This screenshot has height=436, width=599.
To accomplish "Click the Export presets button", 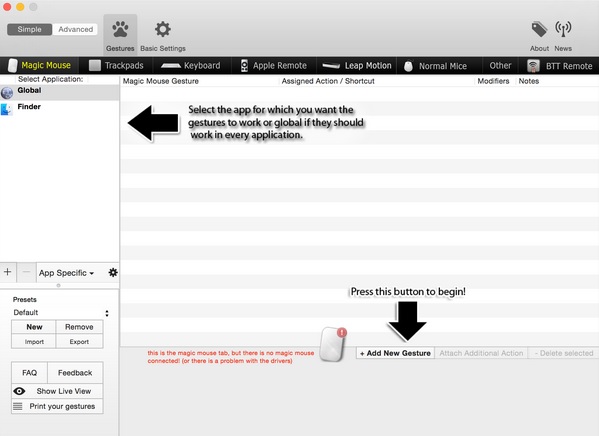I will coord(79,342).
